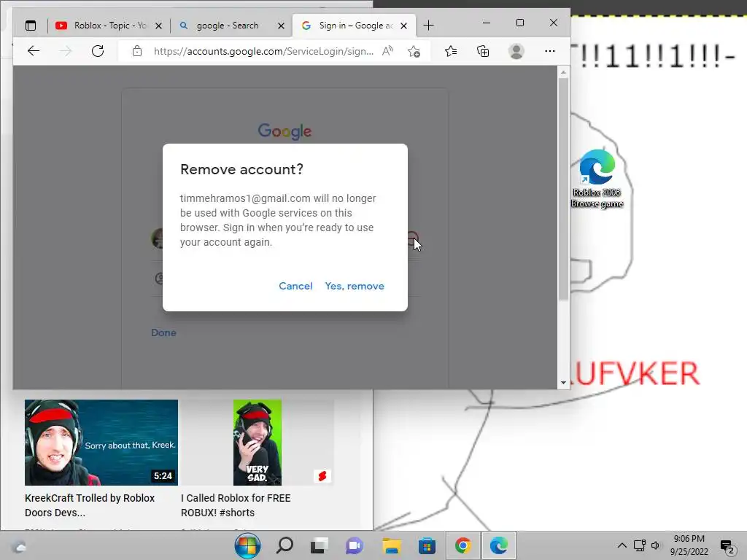
Task: Open taskbar Search
Action: 285,545
